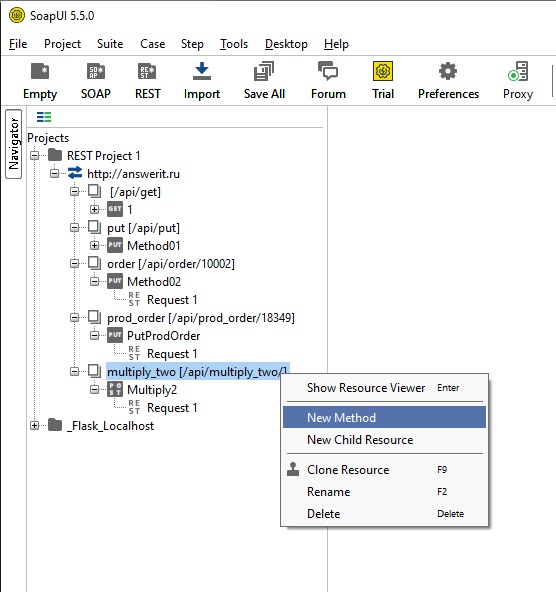Expand the Method01 node
The width and height of the screenshot is (556, 592).
point(94,245)
